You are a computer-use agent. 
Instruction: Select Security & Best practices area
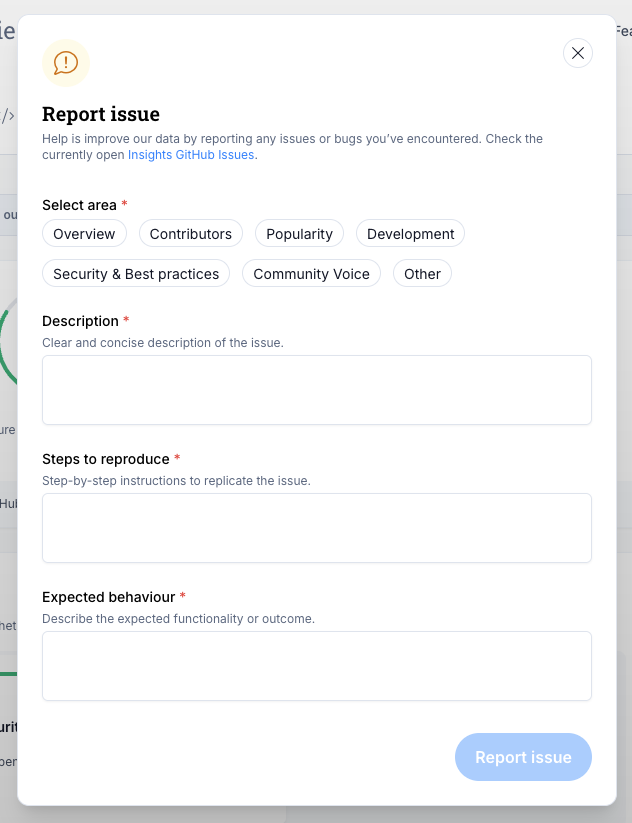[x=136, y=273]
